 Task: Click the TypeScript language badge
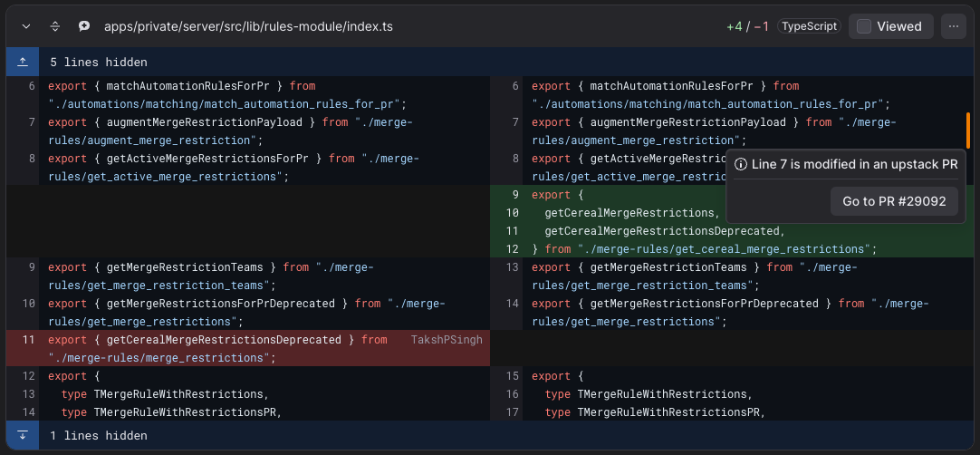click(x=809, y=26)
